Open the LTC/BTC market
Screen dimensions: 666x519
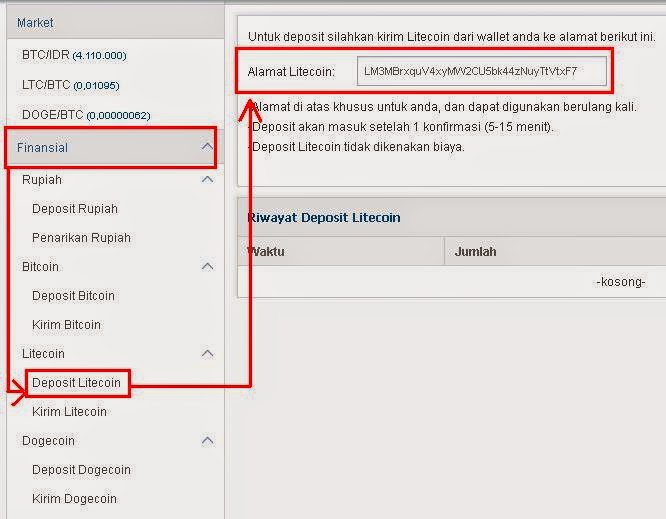click(71, 85)
